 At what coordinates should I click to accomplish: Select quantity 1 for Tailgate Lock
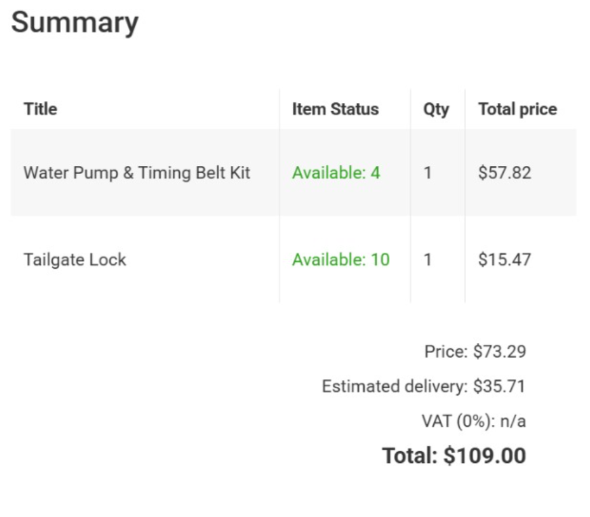[427, 260]
